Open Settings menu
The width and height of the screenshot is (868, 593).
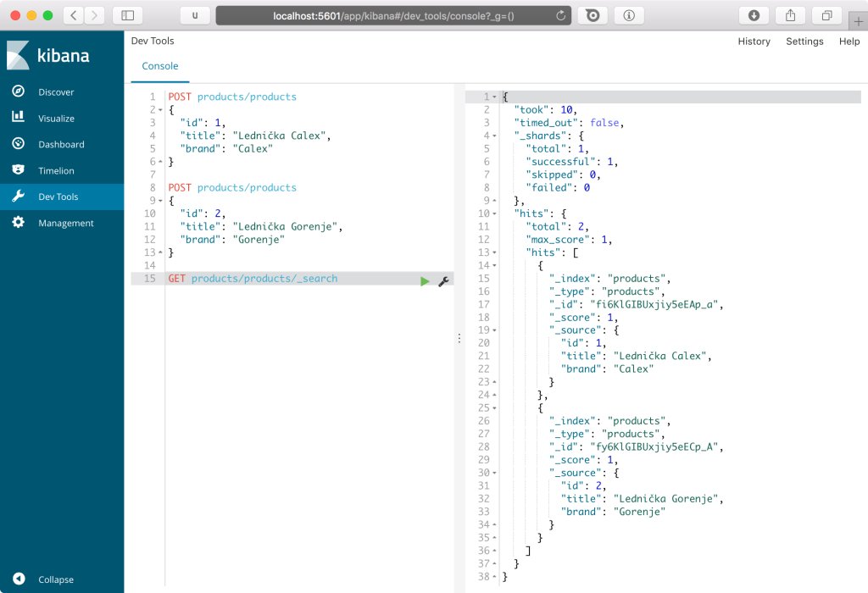pos(804,41)
